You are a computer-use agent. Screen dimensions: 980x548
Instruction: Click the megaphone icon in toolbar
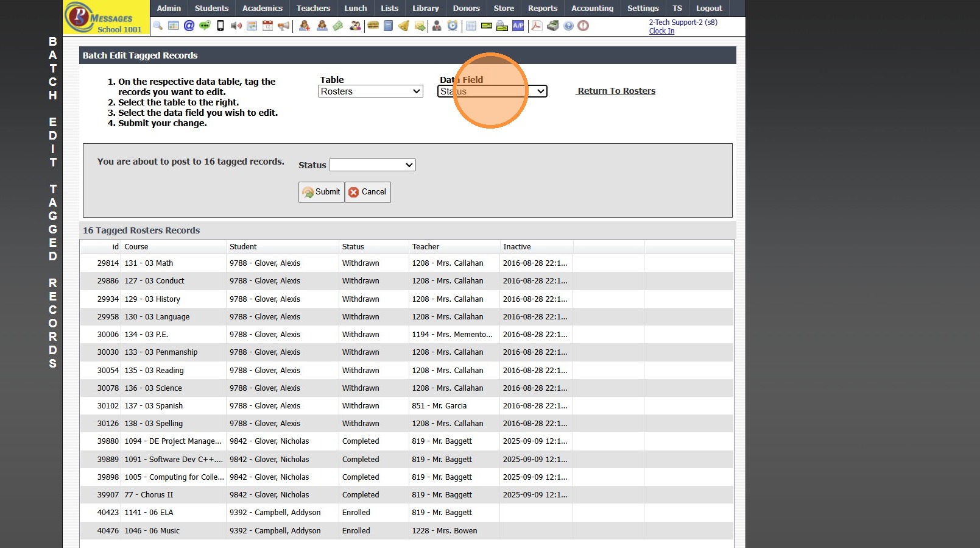point(283,26)
